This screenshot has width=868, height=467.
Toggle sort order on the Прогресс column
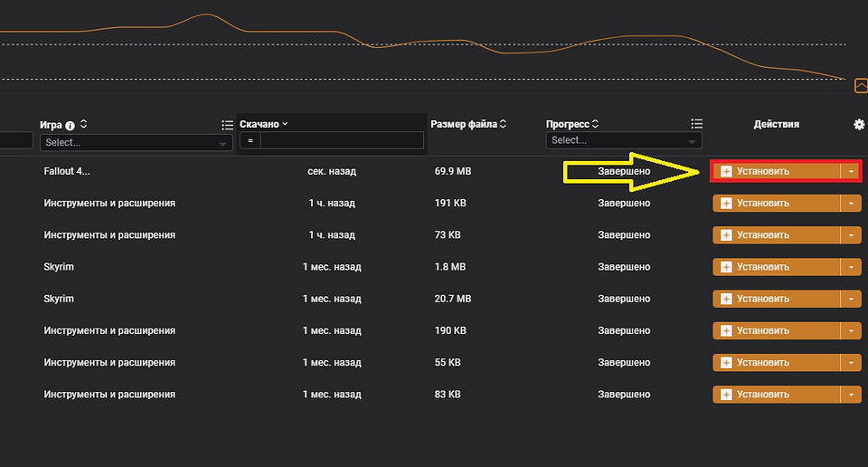595,124
